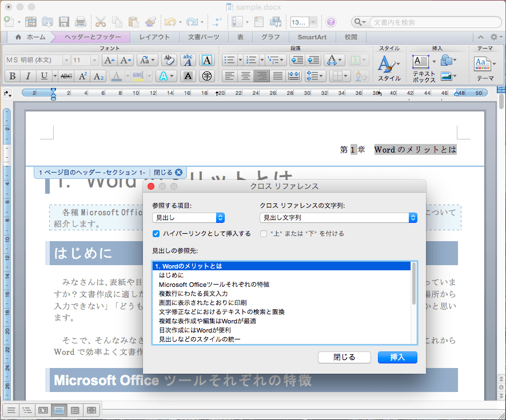506x420 pixels.
Task: Align text left in paragraph group
Action: pos(229,76)
